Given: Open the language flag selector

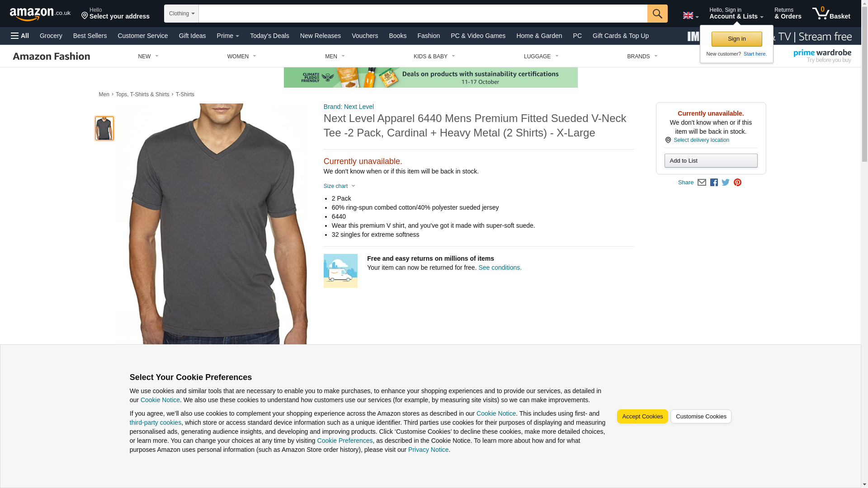Looking at the screenshot, I should (690, 16).
